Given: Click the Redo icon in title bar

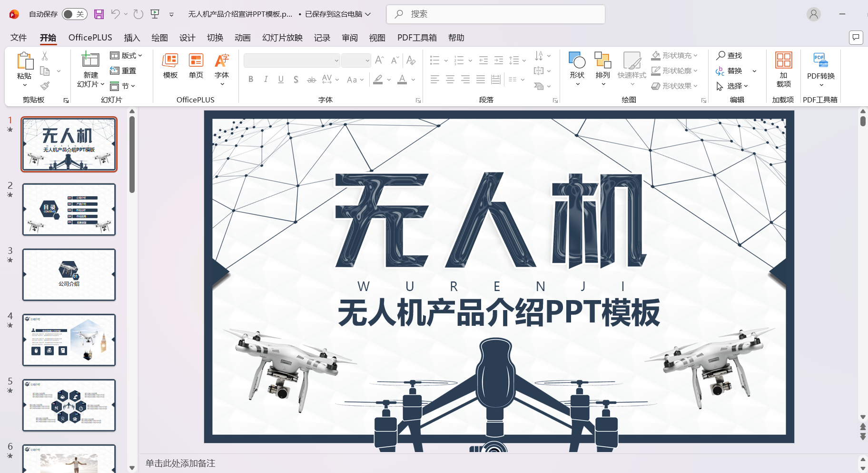Looking at the screenshot, I should [x=138, y=14].
